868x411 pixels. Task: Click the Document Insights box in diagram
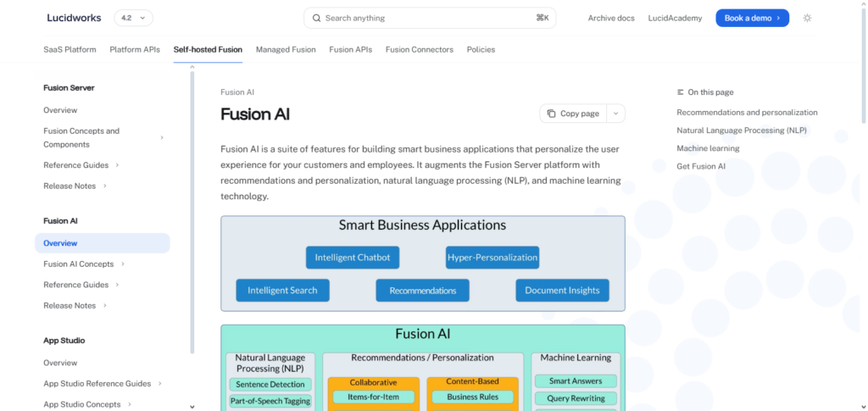tap(563, 291)
